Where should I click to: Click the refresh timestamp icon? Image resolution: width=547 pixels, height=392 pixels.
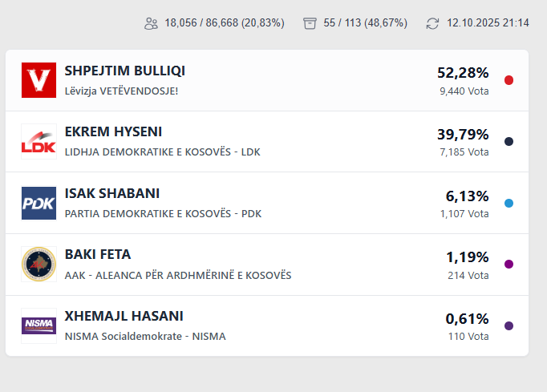pyautogui.click(x=433, y=23)
